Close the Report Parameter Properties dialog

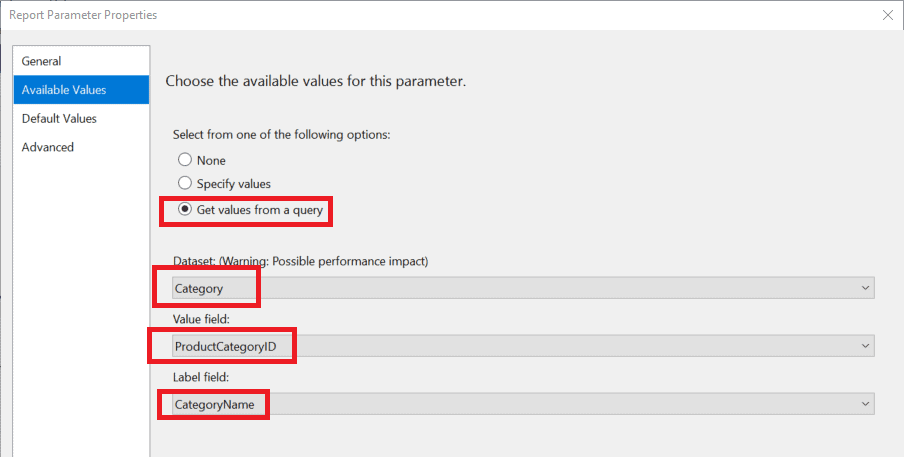tap(888, 15)
